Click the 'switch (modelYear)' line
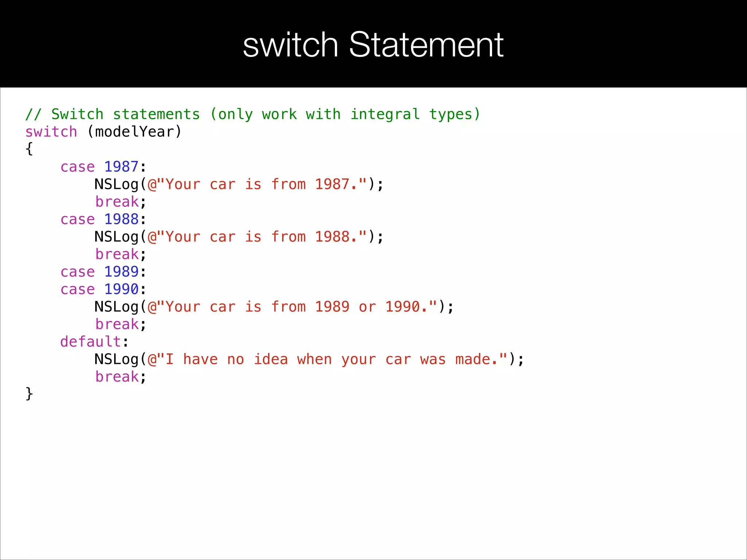 [x=103, y=132]
